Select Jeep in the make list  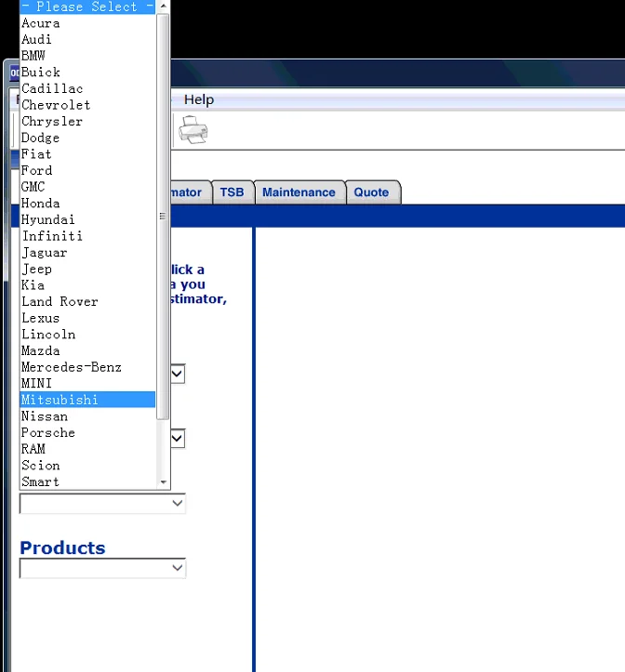tap(87, 269)
